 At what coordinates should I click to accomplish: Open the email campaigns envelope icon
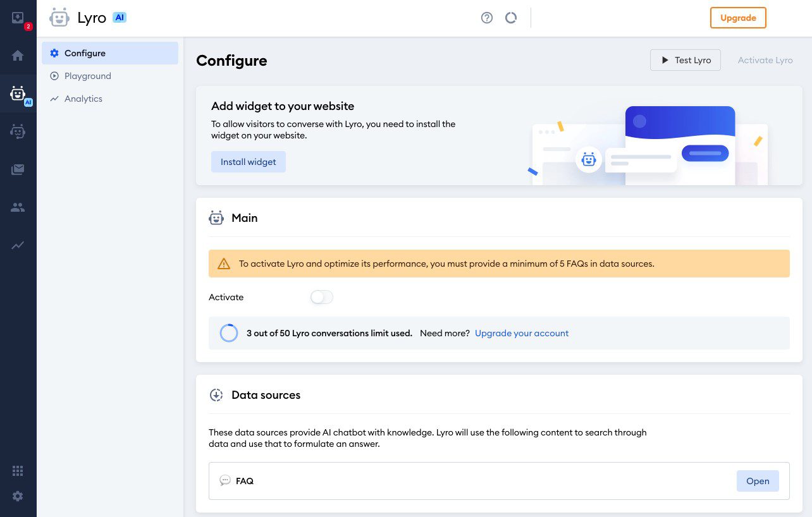(x=18, y=169)
